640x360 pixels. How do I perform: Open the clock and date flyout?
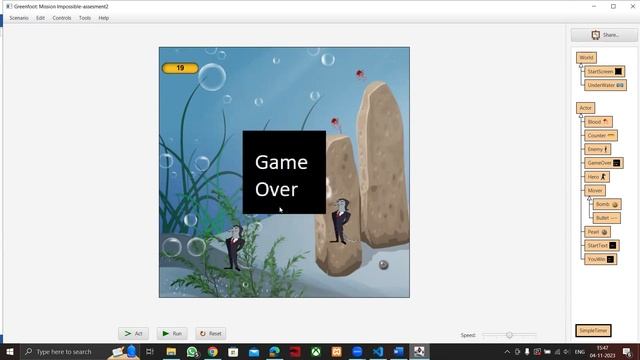pyautogui.click(x=602, y=352)
